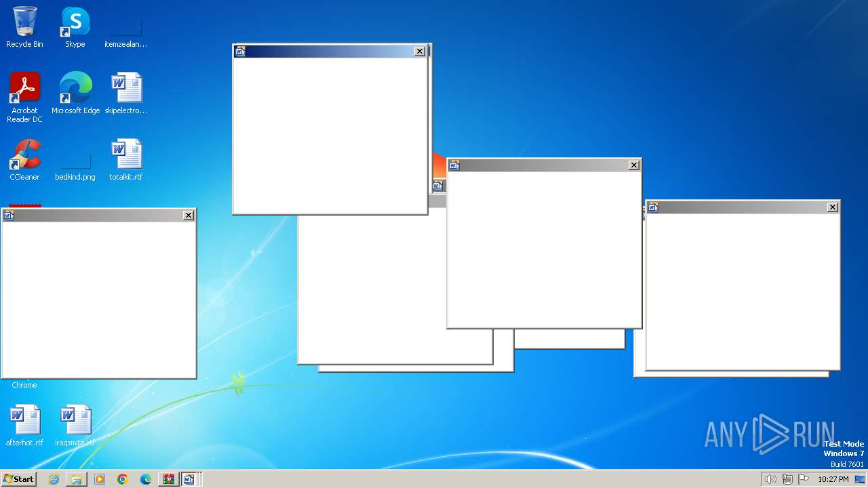Select the afterhot.rtf document icon
This screenshot has height=488, width=868.
pos(24,426)
